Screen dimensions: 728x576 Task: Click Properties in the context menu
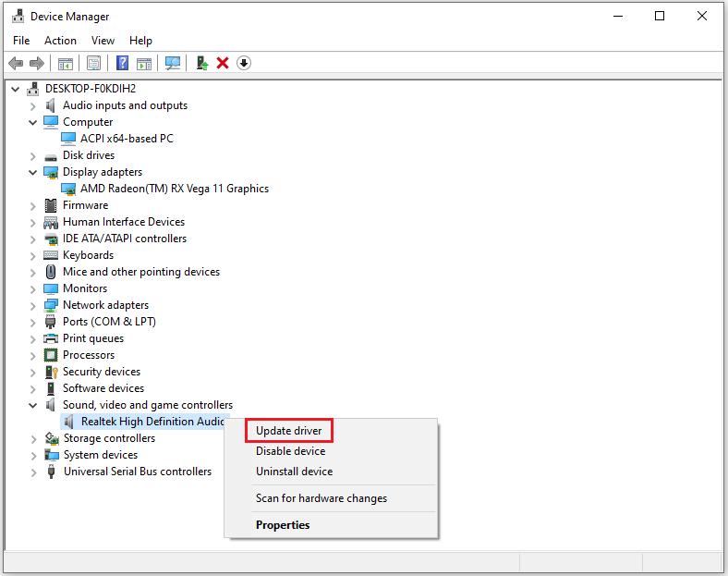(x=283, y=525)
